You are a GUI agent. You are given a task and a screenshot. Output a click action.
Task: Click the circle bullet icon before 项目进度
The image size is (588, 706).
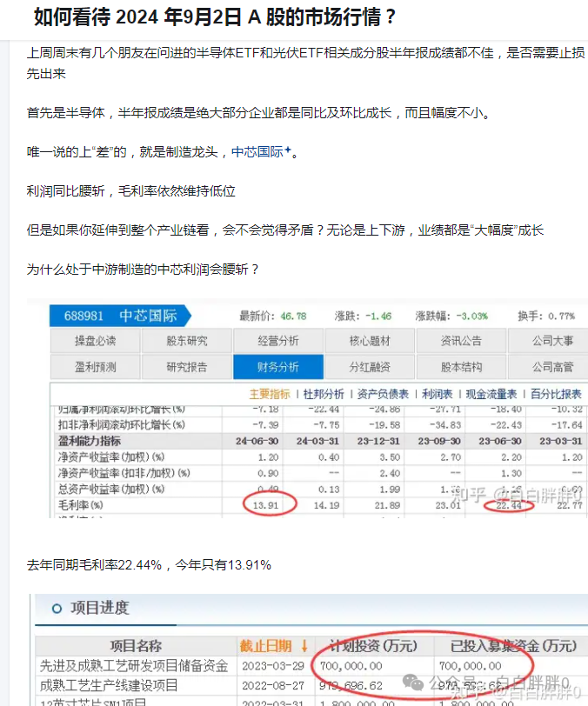point(57,609)
